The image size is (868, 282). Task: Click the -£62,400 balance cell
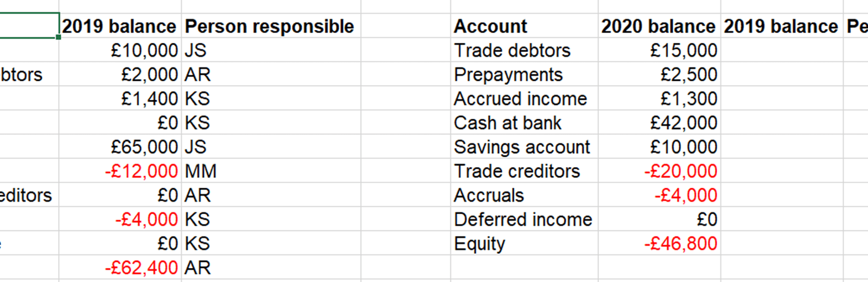[x=141, y=268]
